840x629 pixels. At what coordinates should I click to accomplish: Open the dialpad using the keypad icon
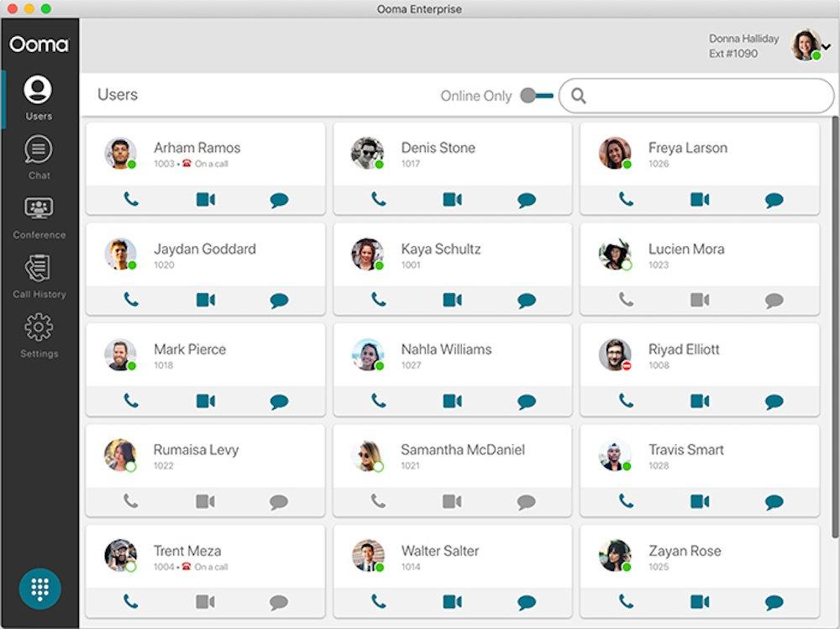pyautogui.click(x=39, y=588)
